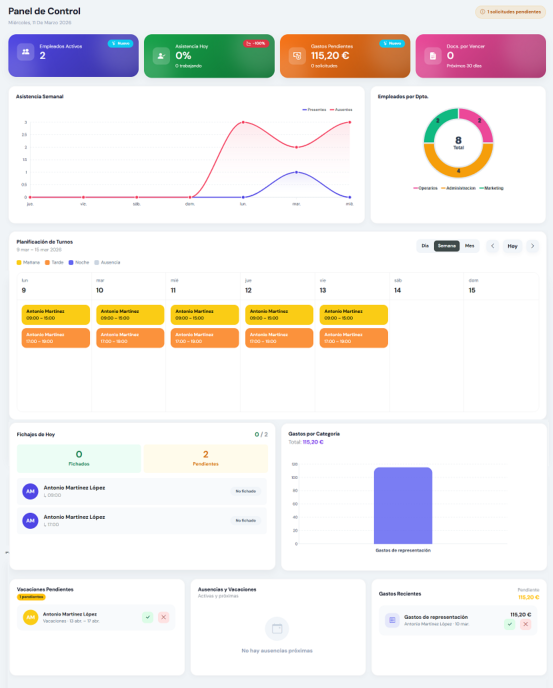Open Friday 13 morning shift card
Viewport: 553px width, 688px height.
354,315
